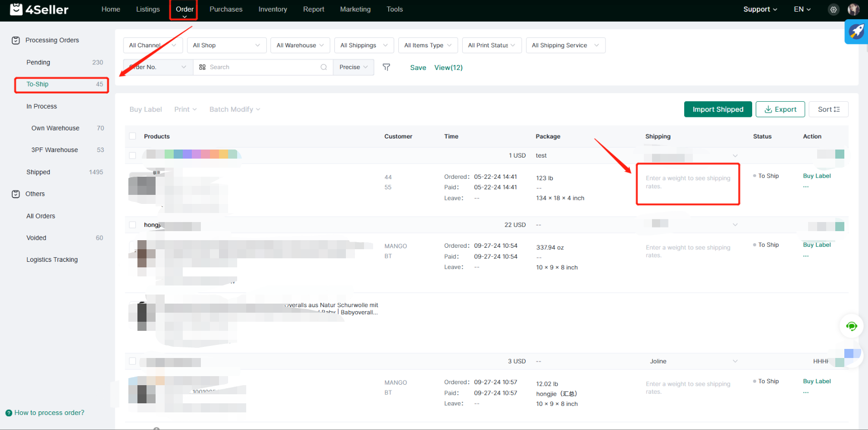Check the first order row checkbox
The image size is (868, 430).
point(133,156)
